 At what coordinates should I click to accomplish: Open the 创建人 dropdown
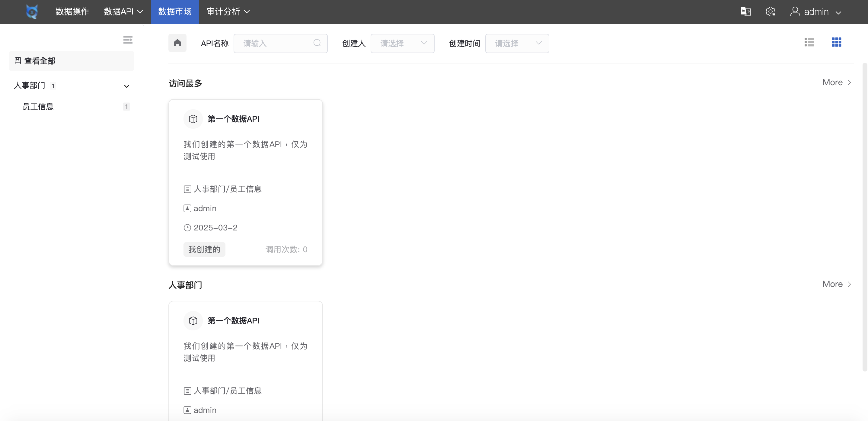402,43
